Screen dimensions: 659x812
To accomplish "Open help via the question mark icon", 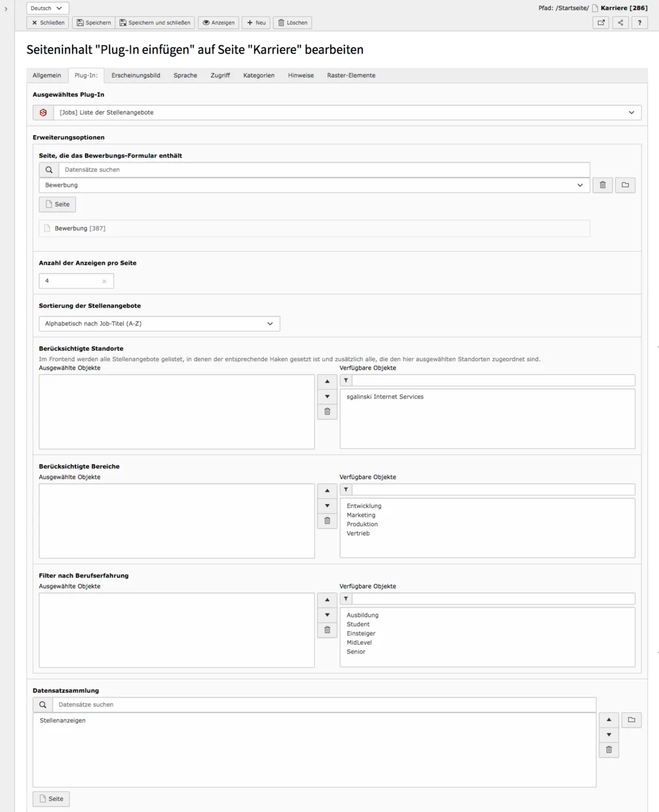I will [639, 23].
